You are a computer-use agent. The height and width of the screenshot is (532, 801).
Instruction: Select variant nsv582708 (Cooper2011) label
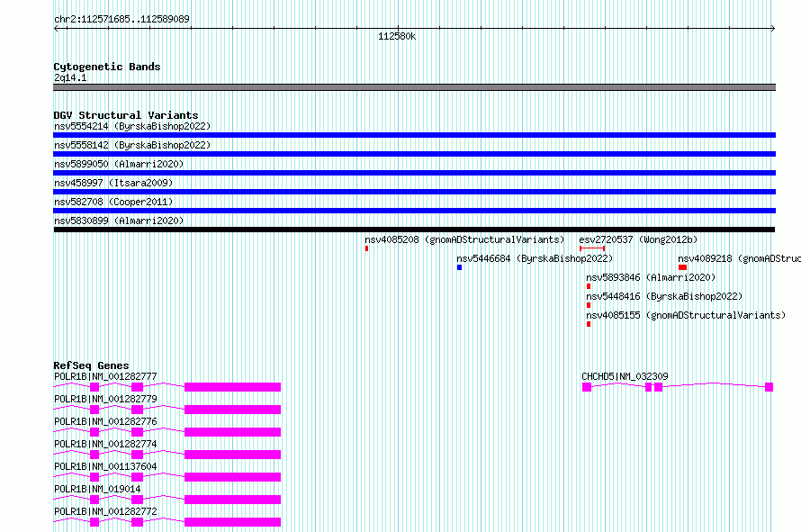tap(113, 202)
